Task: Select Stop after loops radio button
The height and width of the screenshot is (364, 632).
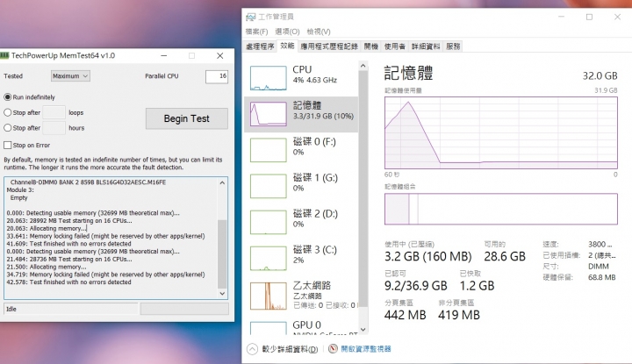Action: coord(7,112)
